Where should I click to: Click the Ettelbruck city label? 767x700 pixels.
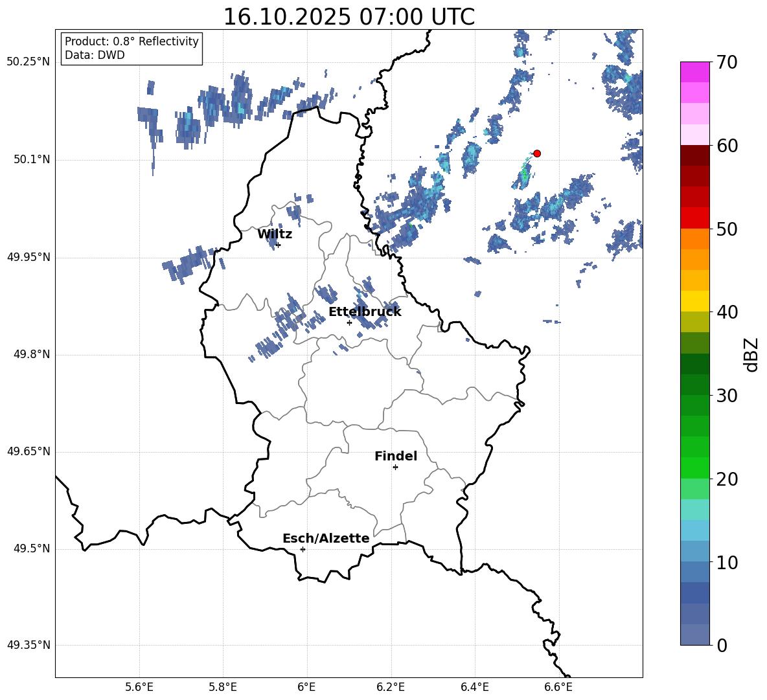(x=365, y=312)
